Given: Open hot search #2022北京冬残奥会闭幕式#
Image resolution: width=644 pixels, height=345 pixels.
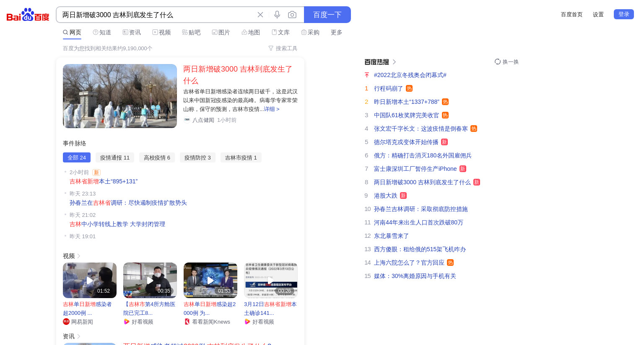Looking at the screenshot, I should (x=410, y=75).
